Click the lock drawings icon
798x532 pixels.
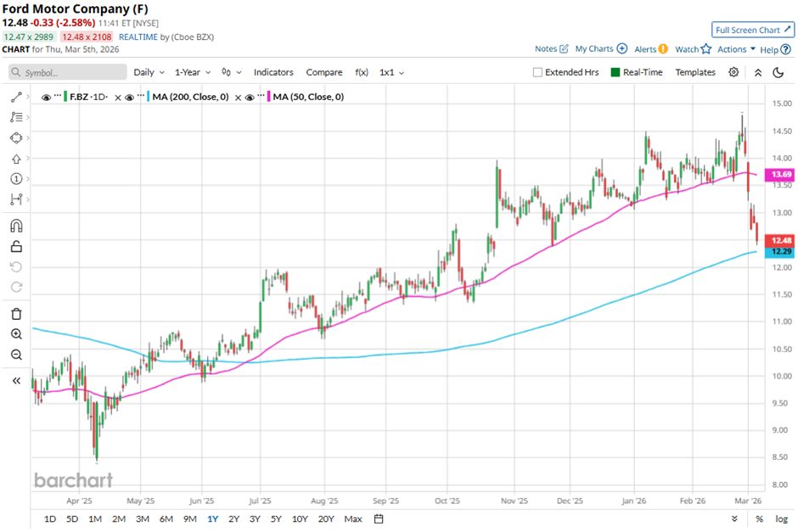click(x=16, y=247)
